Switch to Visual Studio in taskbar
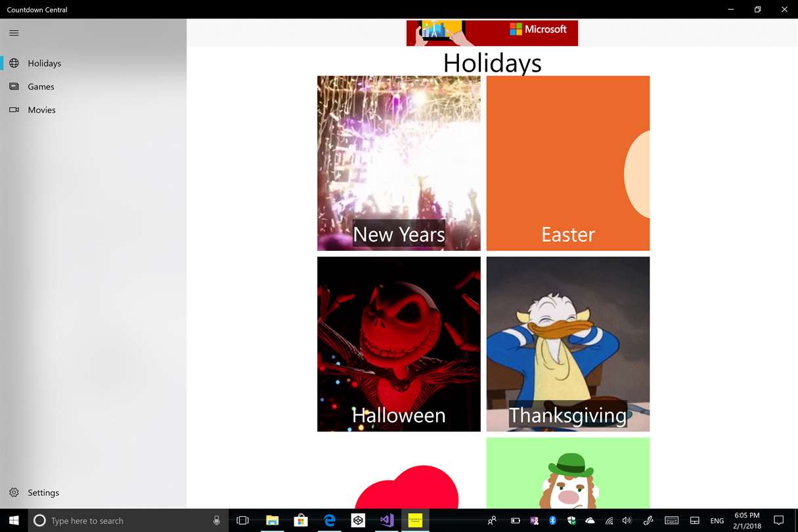Viewport: 798px width, 532px height. [387, 520]
